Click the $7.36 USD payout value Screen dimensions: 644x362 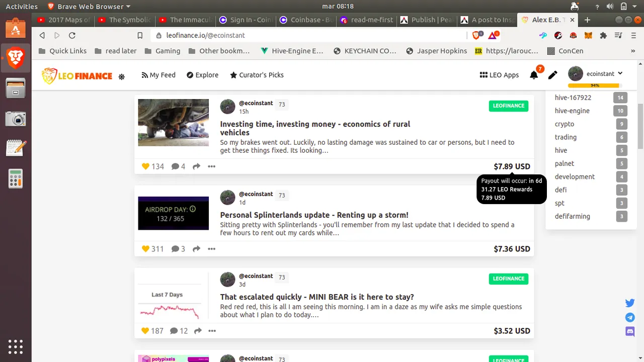[512, 249]
